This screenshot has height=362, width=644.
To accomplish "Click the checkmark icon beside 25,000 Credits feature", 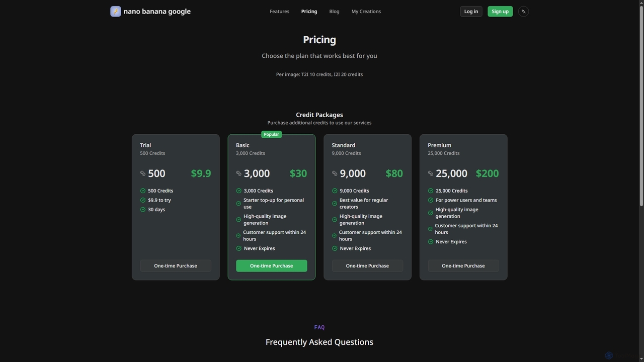I will (431, 191).
